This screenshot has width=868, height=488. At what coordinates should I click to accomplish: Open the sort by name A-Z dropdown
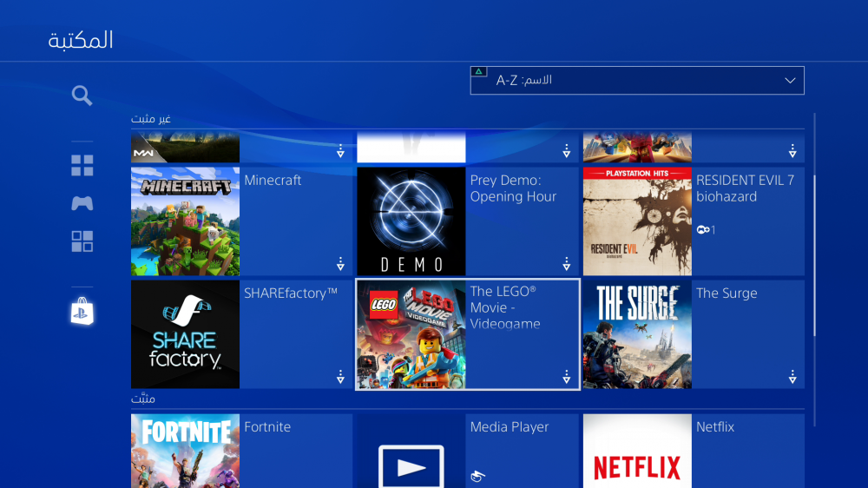(637, 80)
